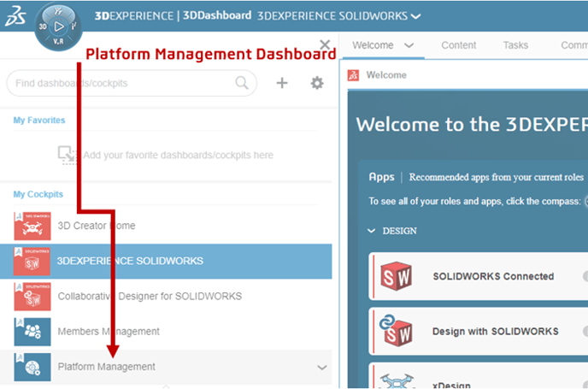This screenshot has height=389, width=588.
Task: Open the 3DEXPERIENCE SOLIDWORKS title dropdown
Action: click(416, 16)
